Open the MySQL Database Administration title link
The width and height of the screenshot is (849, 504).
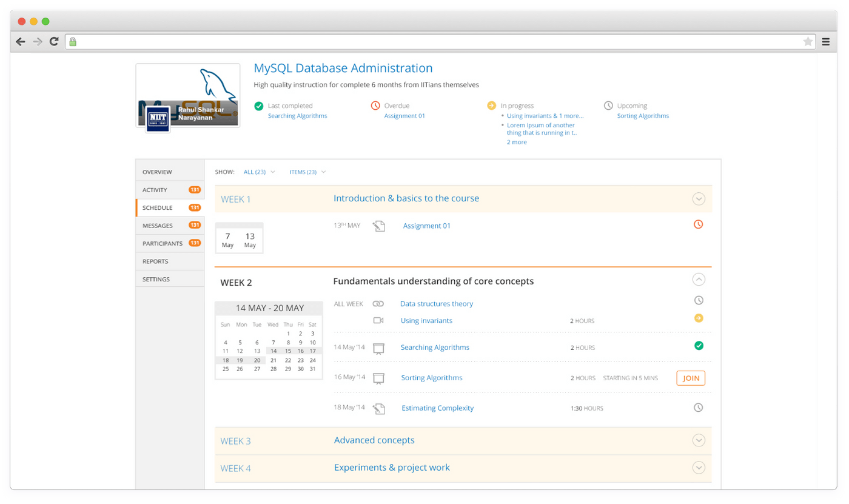[343, 69]
